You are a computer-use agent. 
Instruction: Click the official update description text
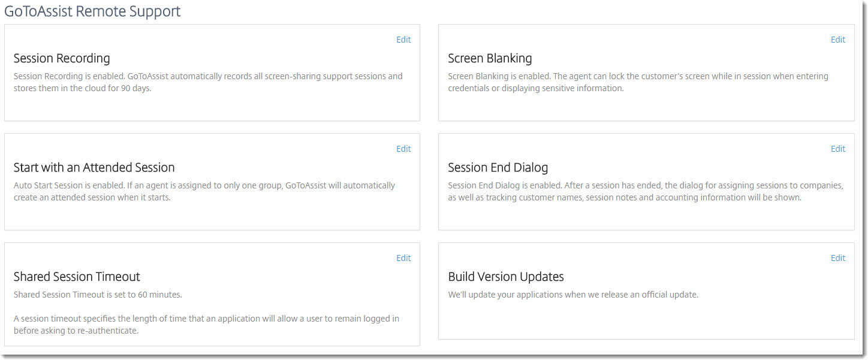[x=573, y=295]
